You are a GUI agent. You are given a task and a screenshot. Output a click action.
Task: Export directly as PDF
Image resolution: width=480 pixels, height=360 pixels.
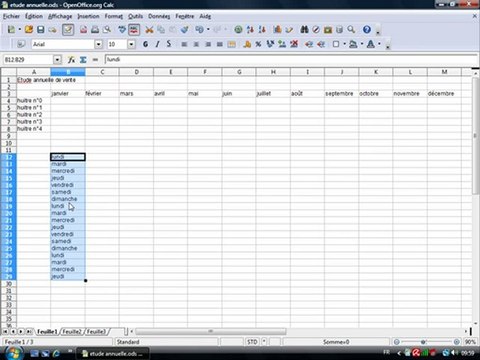(x=83, y=30)
